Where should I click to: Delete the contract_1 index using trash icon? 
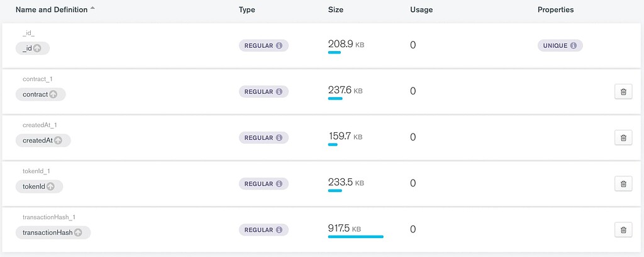[x=623, y=92]
